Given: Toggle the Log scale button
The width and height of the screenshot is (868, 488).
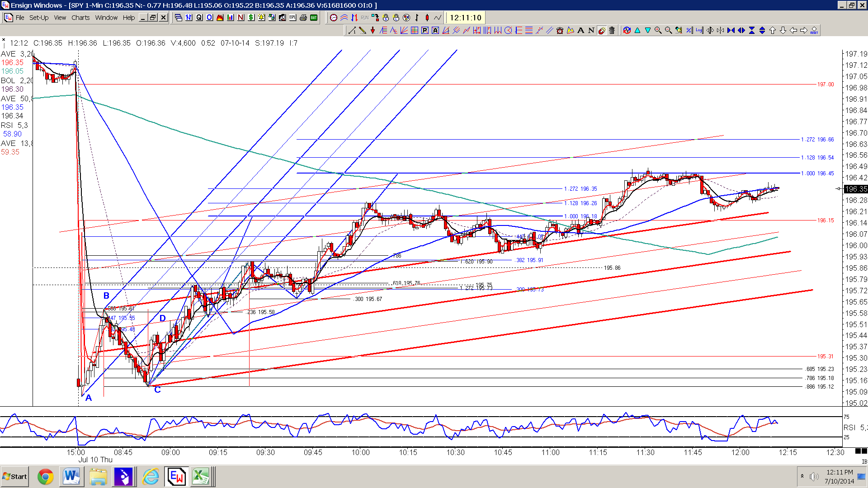Looking at the screenshot, I should point(699,30).
